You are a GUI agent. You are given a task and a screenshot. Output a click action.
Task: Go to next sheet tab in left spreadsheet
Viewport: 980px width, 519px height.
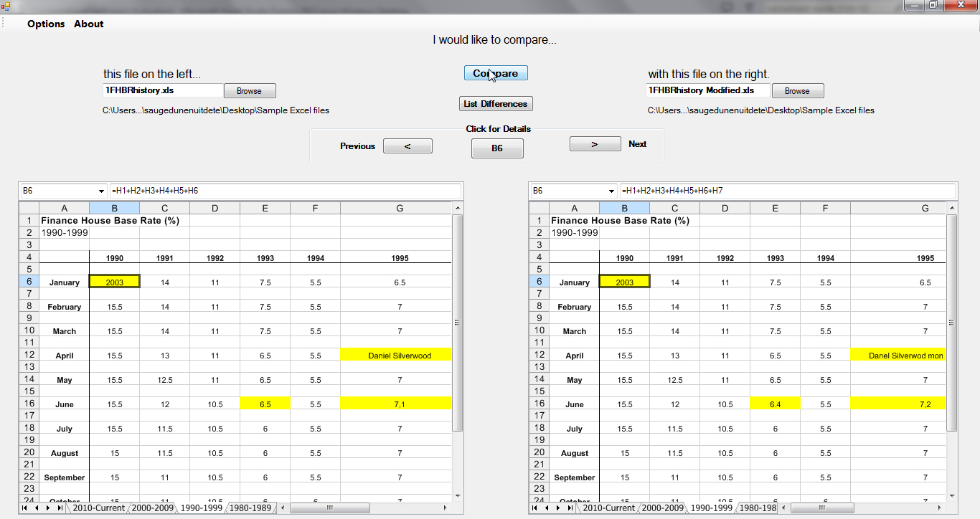pos(48,508)
